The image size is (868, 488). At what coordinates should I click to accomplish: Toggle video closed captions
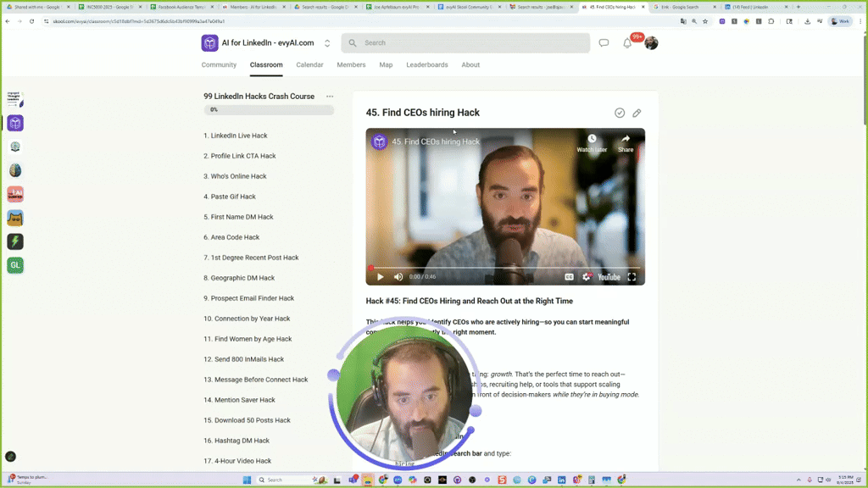[569, 277]
